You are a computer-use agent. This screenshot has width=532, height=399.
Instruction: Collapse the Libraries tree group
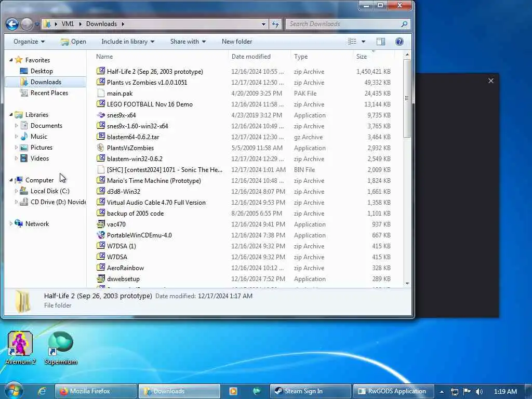(11, 115)
